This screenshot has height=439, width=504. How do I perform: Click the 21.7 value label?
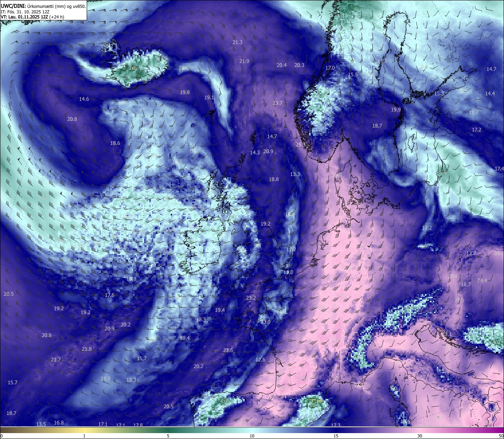click(56, 359)
